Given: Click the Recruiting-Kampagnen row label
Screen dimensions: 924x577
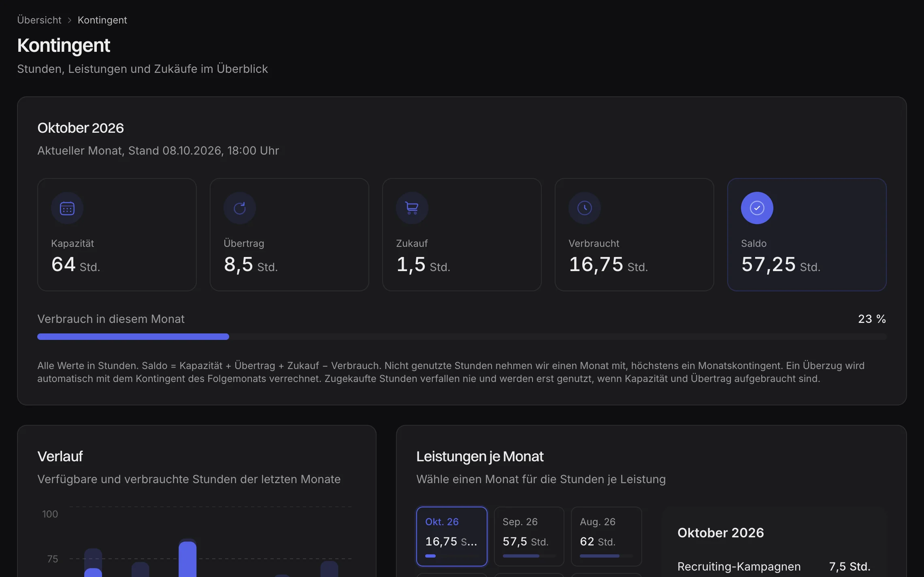Looking at the screenshot, I should coord(739,566).
